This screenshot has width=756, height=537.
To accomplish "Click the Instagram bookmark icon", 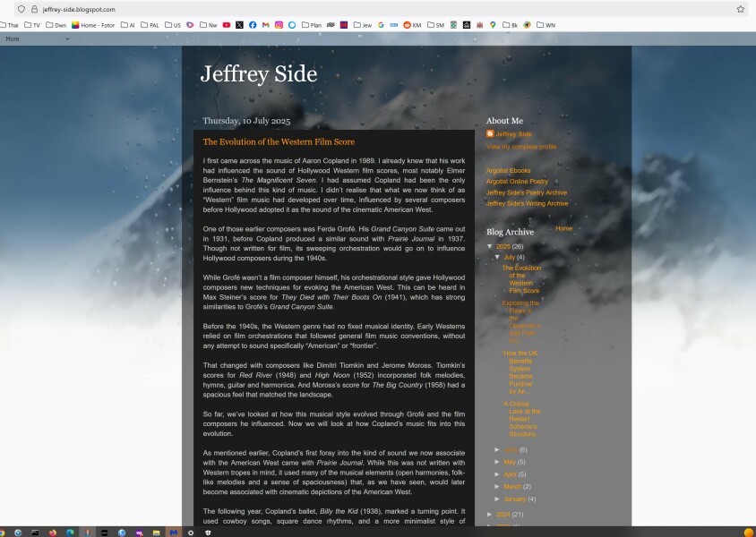I will click(x=279, y=25).
